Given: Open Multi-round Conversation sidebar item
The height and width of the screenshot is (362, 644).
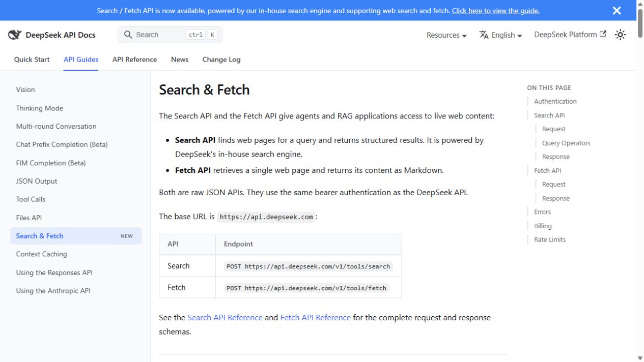Looking at the screenshot, I should click(76, 126).
